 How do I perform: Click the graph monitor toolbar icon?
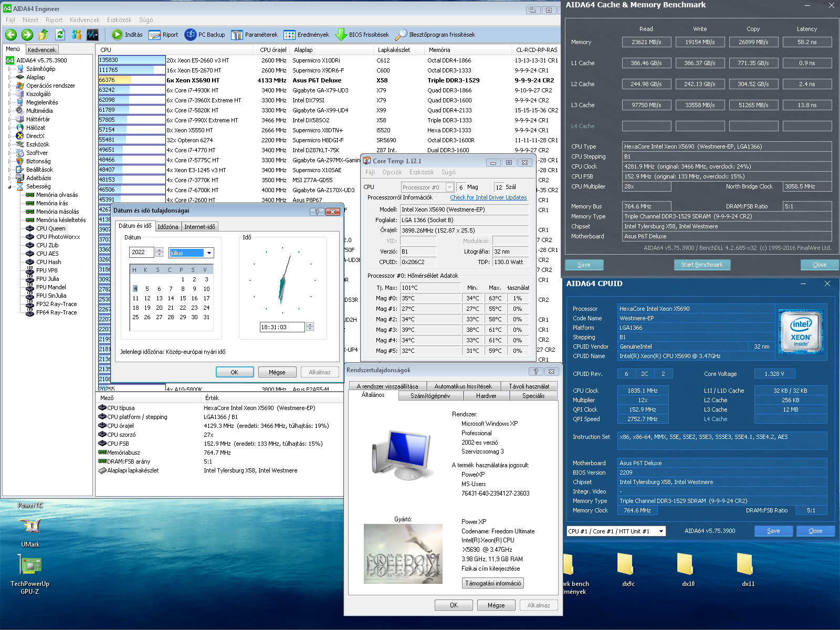(x=93, y=35)
